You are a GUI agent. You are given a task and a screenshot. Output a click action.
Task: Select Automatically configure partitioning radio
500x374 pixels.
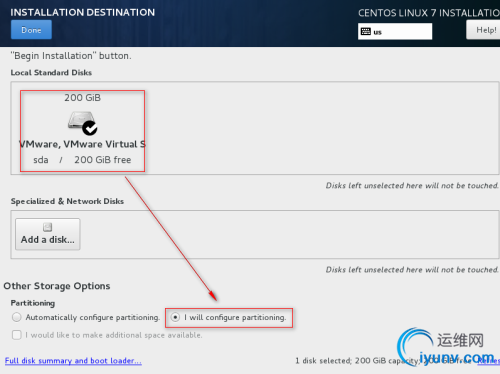tap(17, 317)
